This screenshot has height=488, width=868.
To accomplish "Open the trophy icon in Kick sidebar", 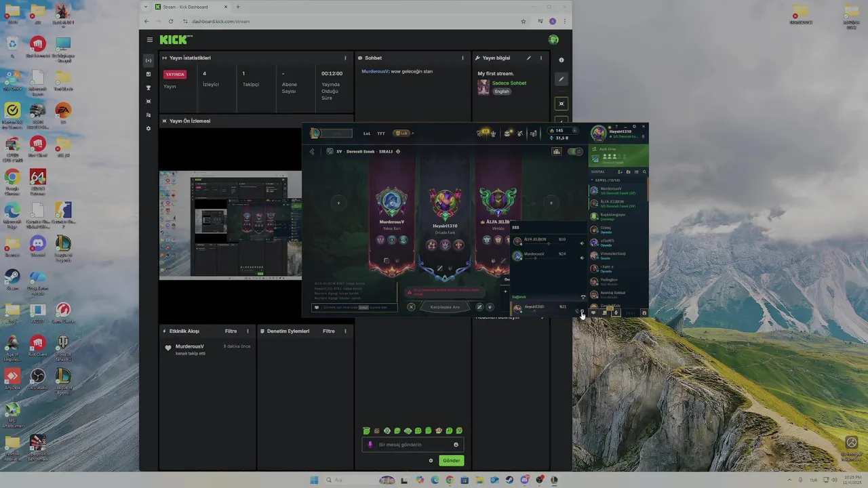I will [x=149, y=87].
